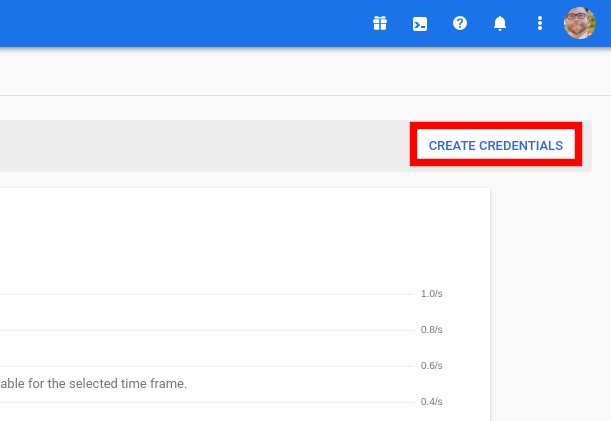Click the gridline at the 0.4/s level
The width and height of the screenshot is (611, 421).
point(207,402)
